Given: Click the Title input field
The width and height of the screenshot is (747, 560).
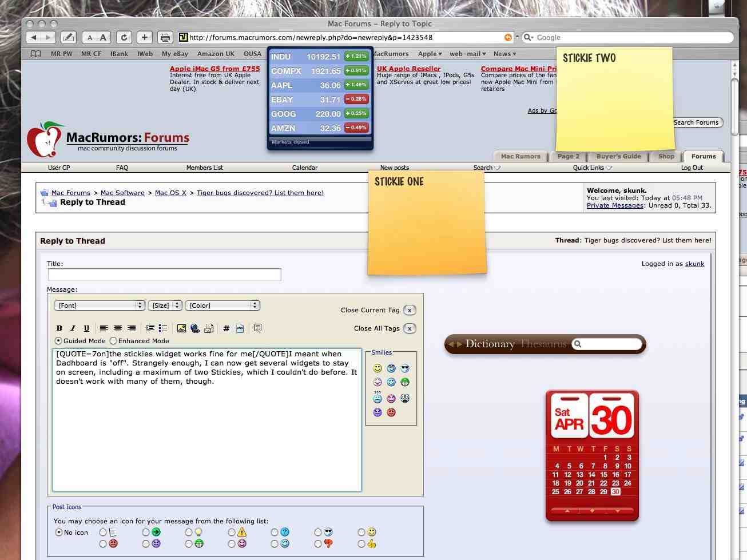Looking at the screenshot, I should pos(164,275).
